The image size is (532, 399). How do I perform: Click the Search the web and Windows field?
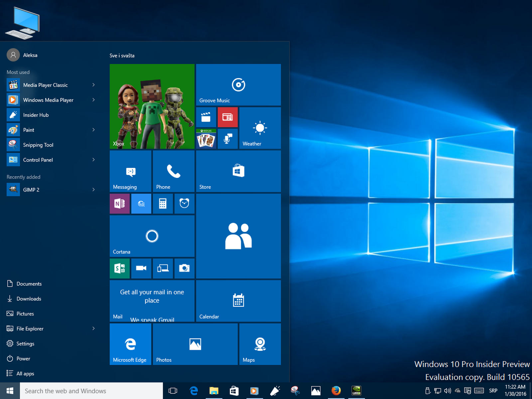coord(90,391)
